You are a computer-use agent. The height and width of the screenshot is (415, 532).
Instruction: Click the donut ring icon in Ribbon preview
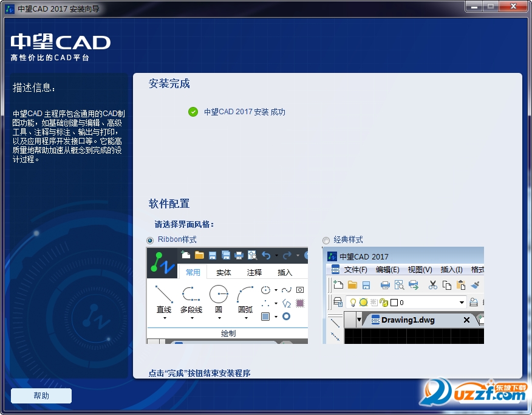coord(287,316)
